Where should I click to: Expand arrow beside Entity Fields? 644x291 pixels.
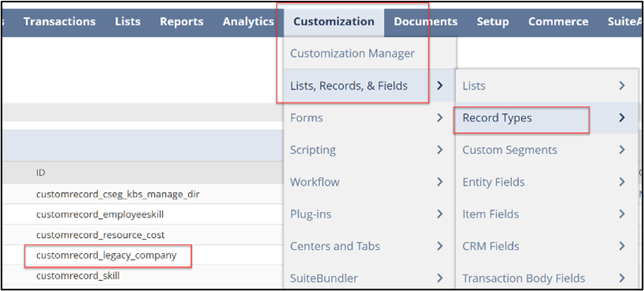pyautogui.click(x=622, y=182)
